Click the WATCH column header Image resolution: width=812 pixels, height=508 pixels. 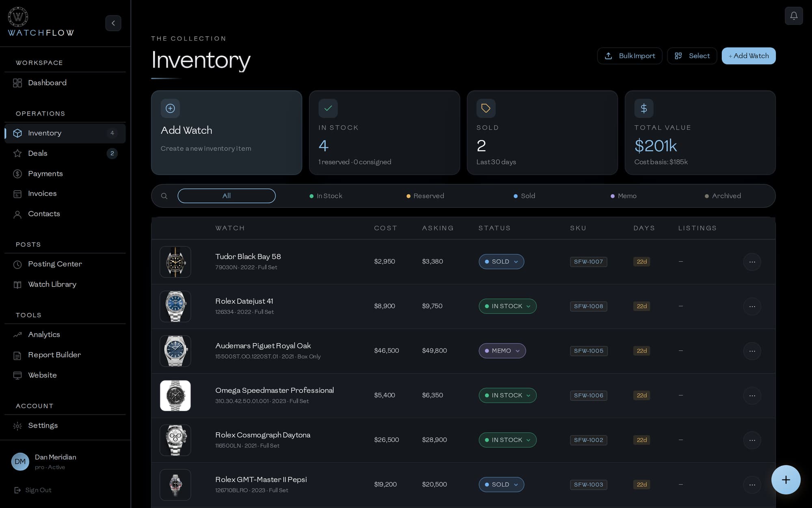tap(230, 228)
